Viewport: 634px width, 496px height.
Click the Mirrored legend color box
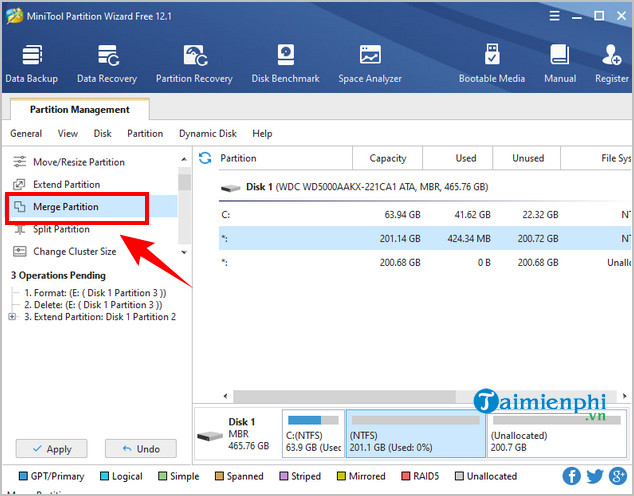(341, 476)
